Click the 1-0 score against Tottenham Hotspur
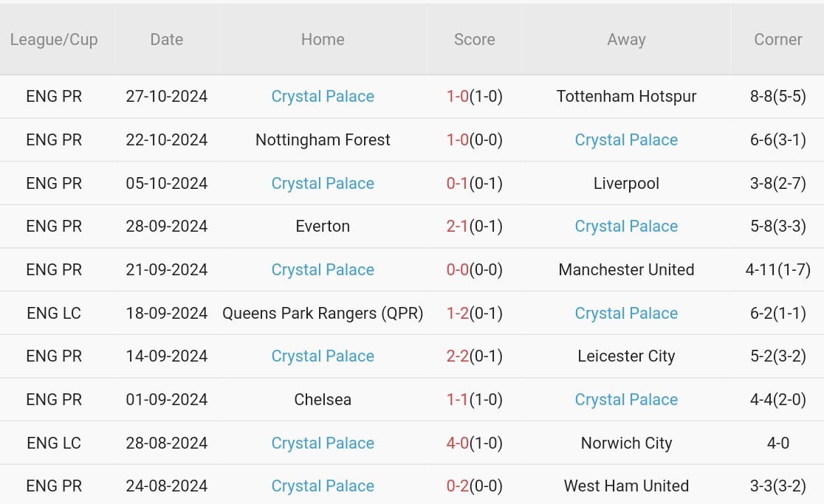 pyautogui.click(x=458, y=97)
